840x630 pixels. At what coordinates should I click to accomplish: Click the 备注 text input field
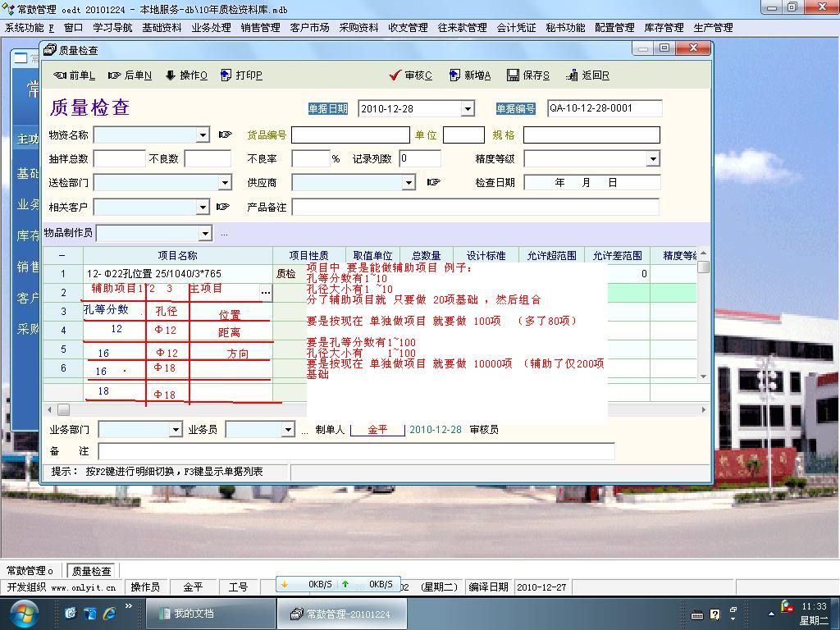356,451
